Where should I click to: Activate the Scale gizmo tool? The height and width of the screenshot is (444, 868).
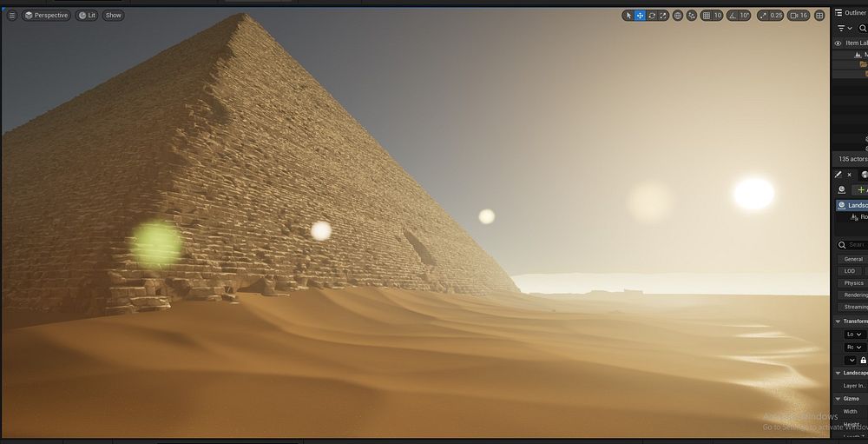point(663,16)
